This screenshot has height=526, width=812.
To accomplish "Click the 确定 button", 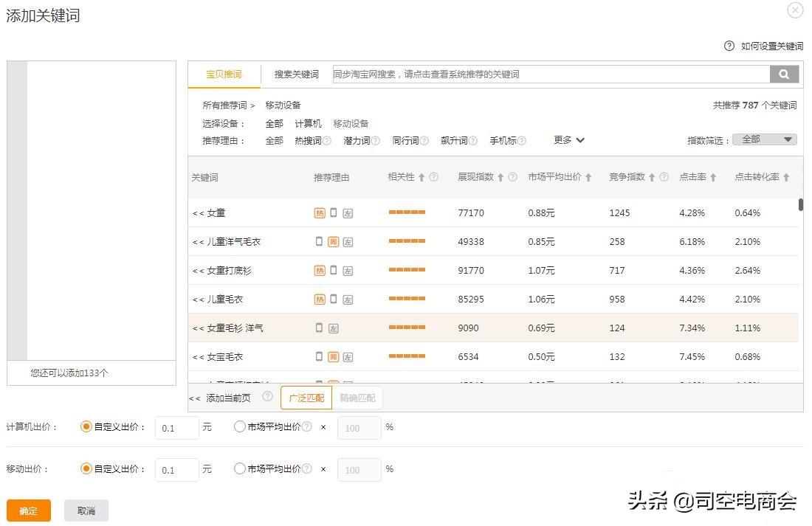I will tap(29, 511).
